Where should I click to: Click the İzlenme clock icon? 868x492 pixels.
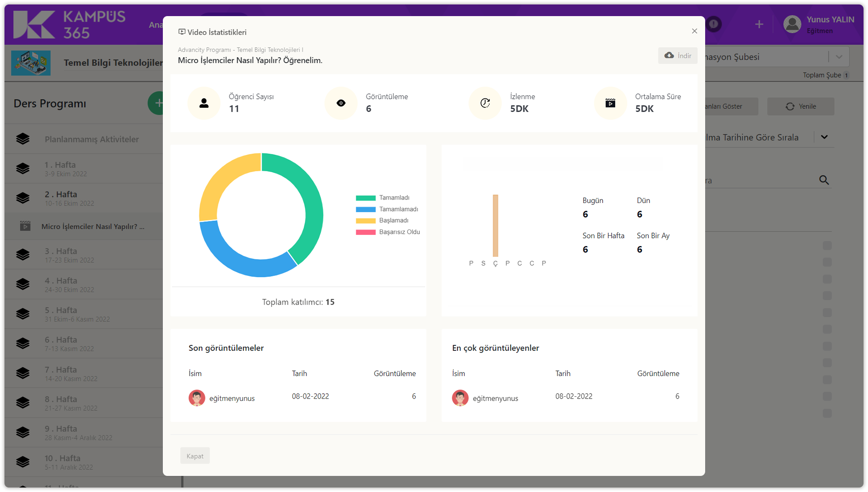485,103
